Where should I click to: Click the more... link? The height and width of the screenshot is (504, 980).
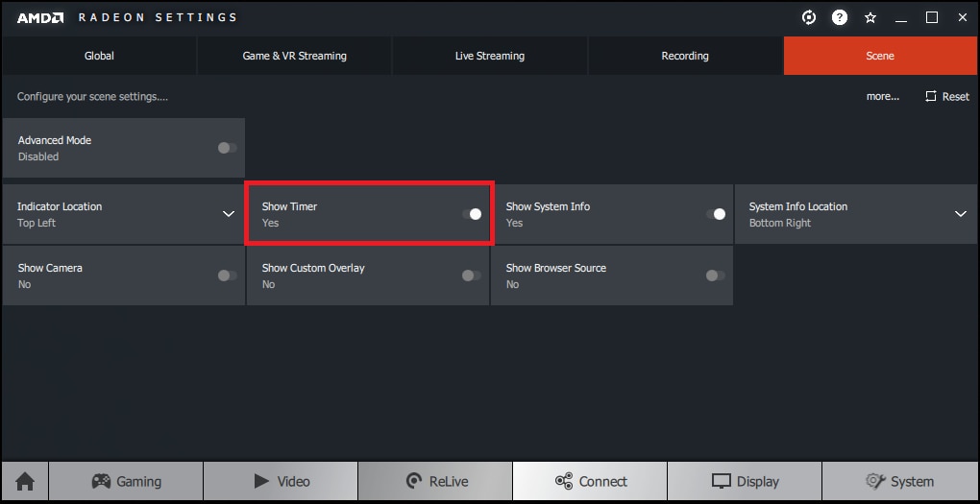coord(883,96)
